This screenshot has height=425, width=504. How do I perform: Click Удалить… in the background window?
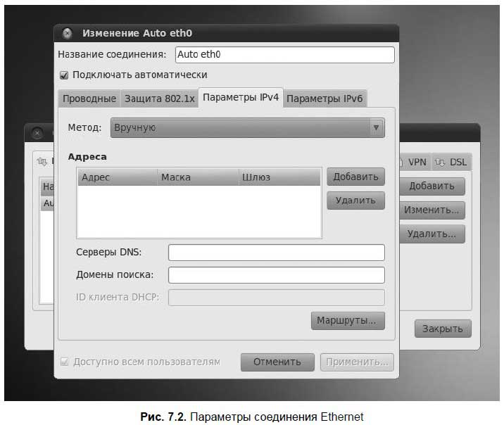pos(432,234)
